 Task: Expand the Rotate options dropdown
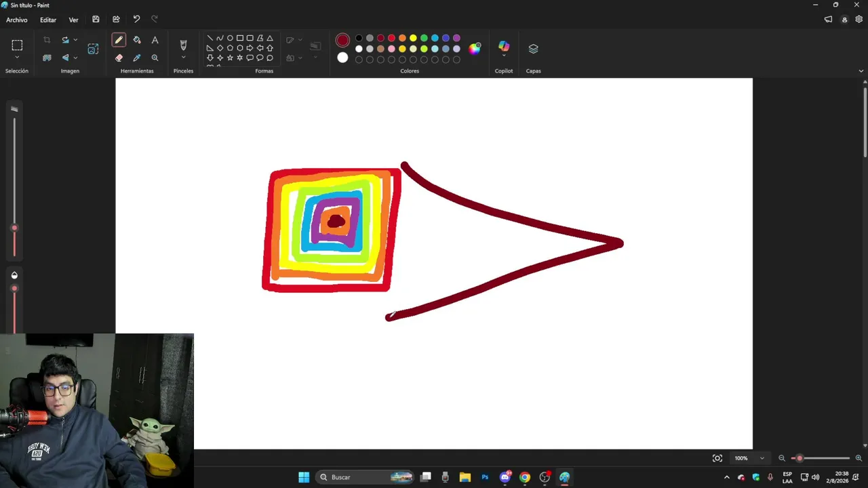75,40
